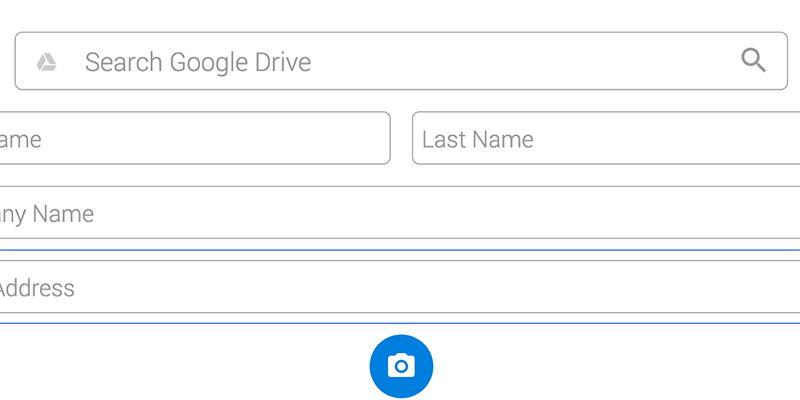Click the blue circular photo button below Address
800x400 pixels.
coord(401,366)
